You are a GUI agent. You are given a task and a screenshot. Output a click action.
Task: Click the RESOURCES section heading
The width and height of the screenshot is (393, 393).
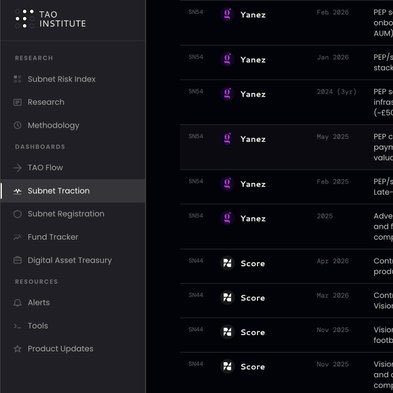(x=36, y=282)
